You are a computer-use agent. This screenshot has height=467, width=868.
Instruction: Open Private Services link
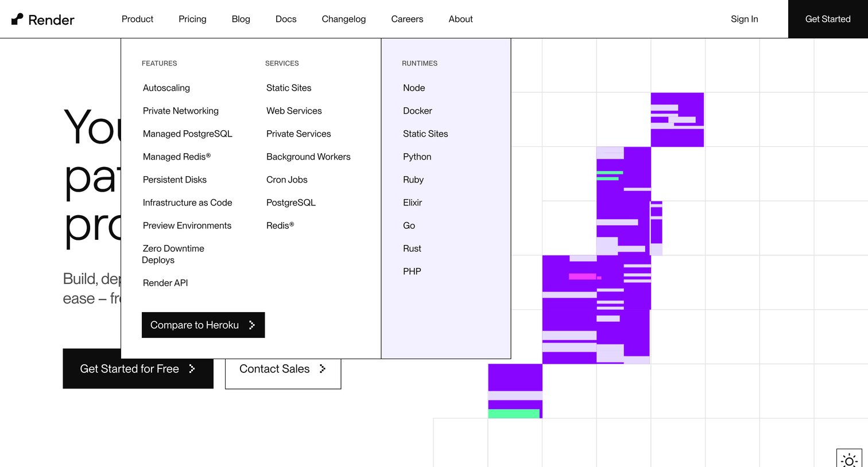[299, 134]
